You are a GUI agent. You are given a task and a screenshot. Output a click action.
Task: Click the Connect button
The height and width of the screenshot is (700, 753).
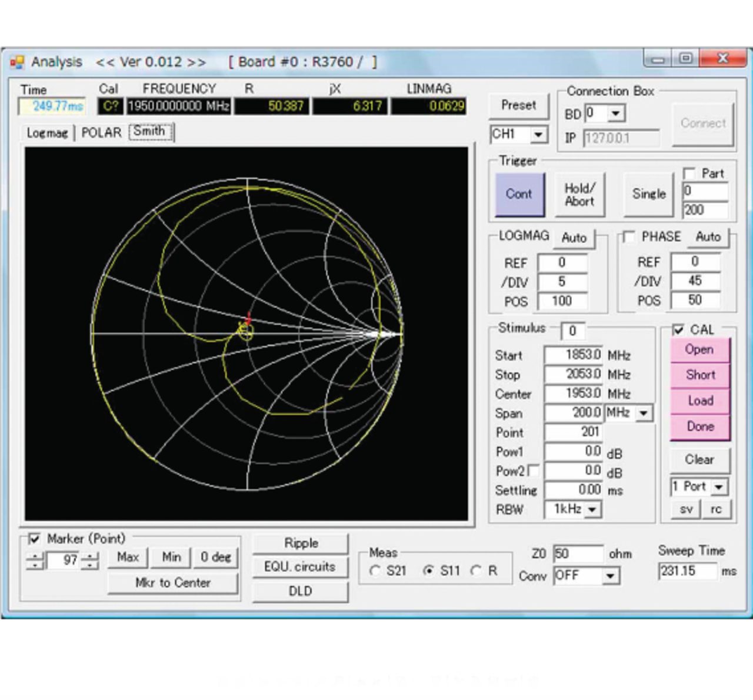point(703,124)
